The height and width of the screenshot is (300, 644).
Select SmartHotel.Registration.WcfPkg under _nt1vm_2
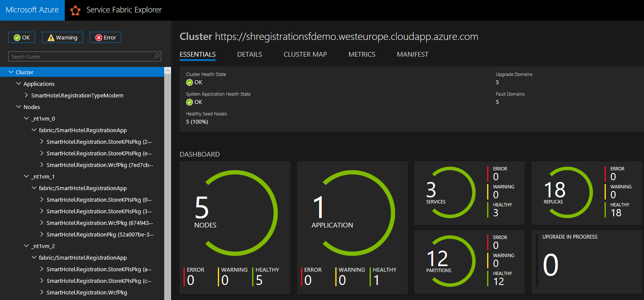coord(87,292)
